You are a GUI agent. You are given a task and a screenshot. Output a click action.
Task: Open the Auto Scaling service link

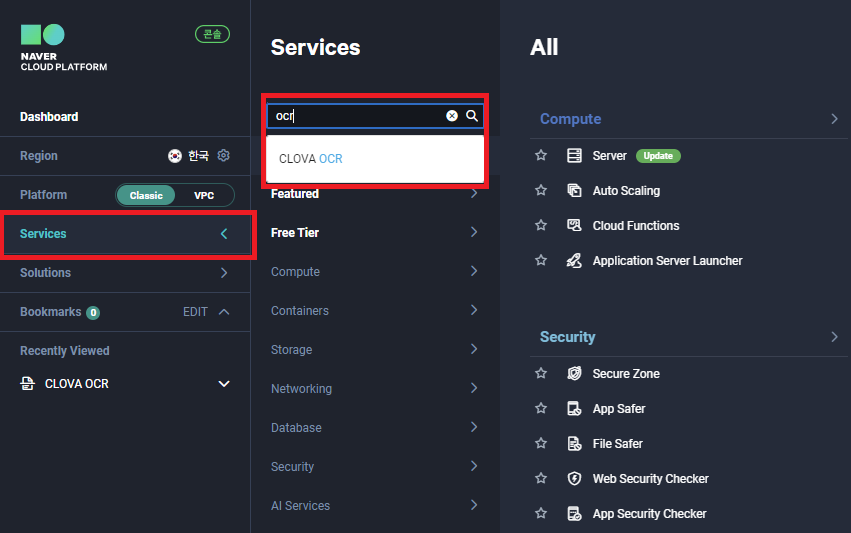coord(626,191)
